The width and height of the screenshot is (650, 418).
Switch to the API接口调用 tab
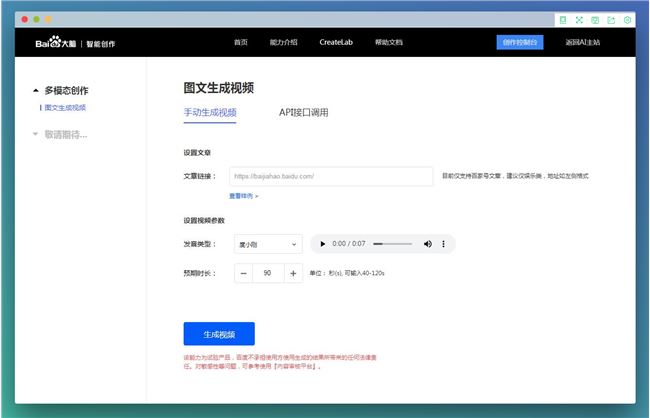coord(303,113)
